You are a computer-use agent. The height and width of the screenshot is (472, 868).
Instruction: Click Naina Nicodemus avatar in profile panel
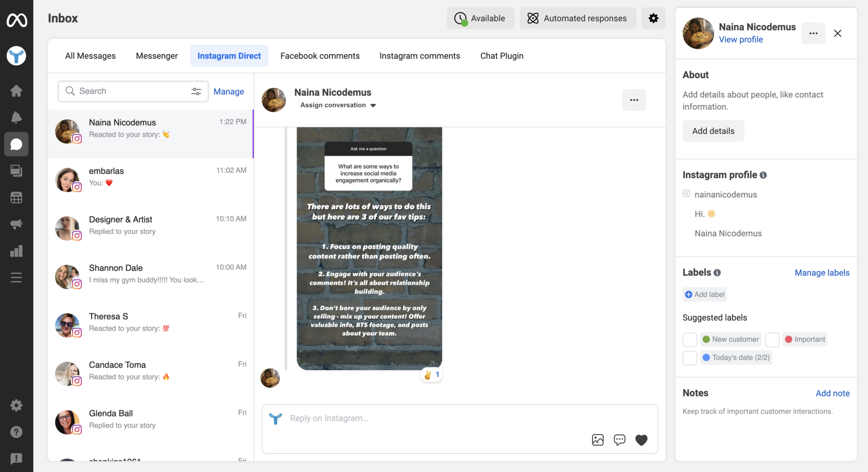[x=698, y=34]
